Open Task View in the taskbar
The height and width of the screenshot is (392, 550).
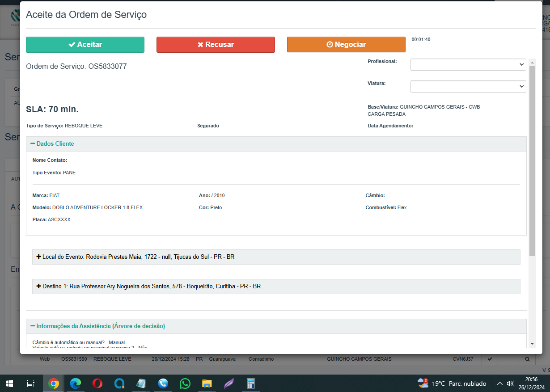pyautogui.click(x=31, y=383)
